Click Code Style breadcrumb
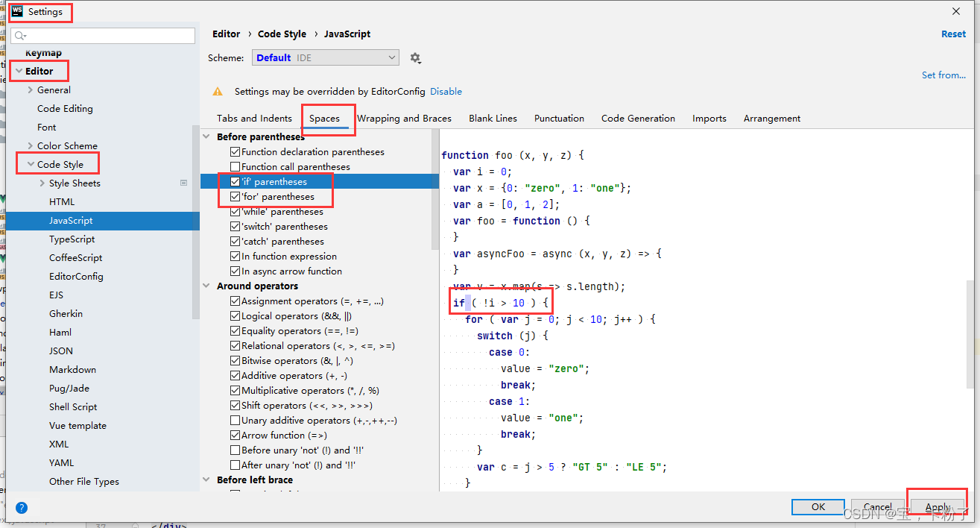This screenshot has height=528, width=980. [x=282, y=34]
